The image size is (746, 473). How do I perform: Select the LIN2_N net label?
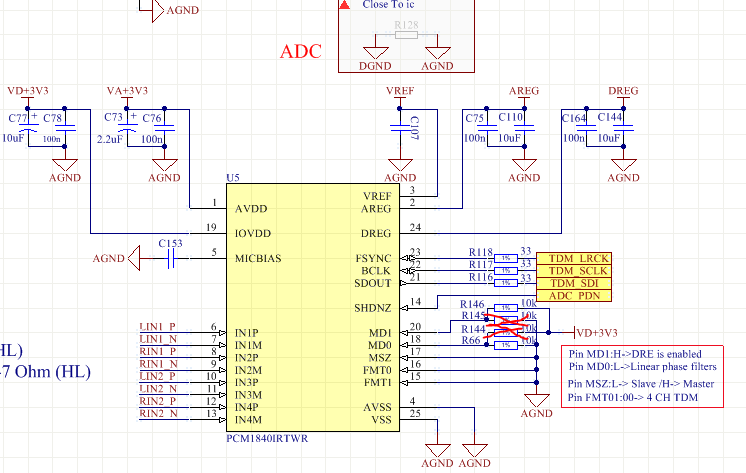click(158, 389)
